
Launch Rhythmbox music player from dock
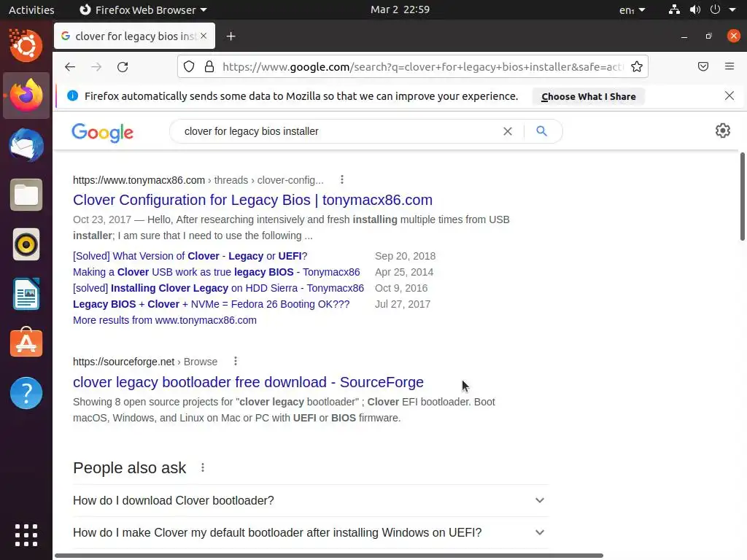[26, 245]
